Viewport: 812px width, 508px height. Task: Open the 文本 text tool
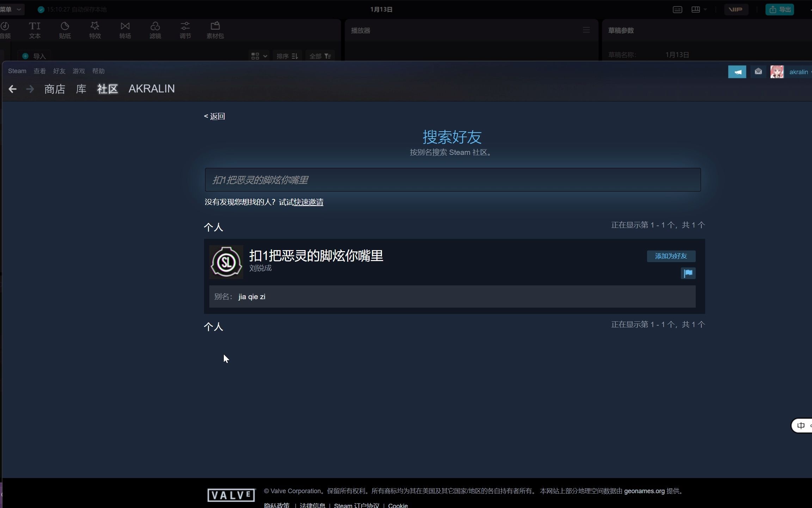pos(34,30)
